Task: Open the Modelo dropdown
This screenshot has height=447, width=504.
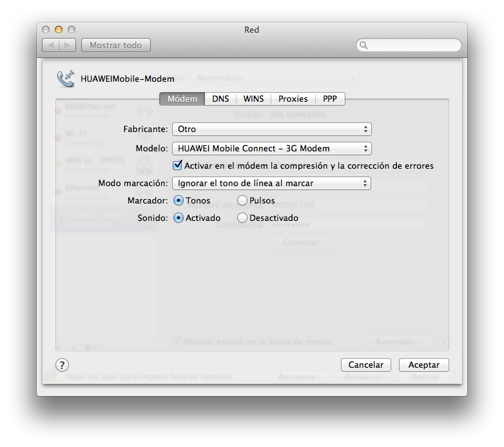Action: point(272,148)
